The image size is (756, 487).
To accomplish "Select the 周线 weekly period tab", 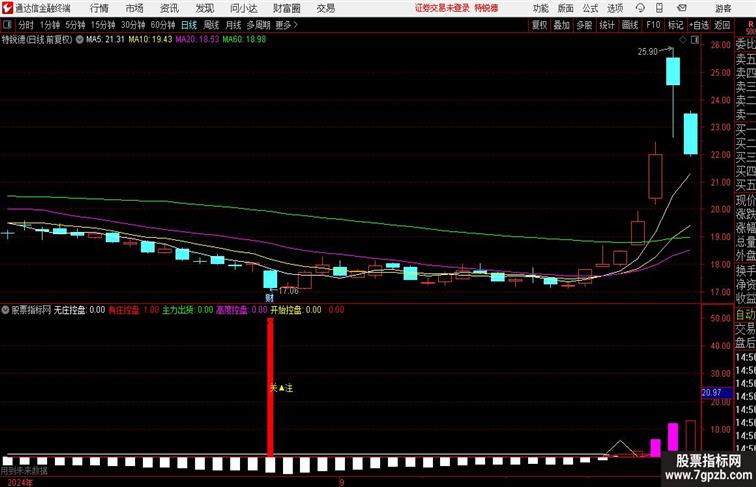I will pos(211,25).
